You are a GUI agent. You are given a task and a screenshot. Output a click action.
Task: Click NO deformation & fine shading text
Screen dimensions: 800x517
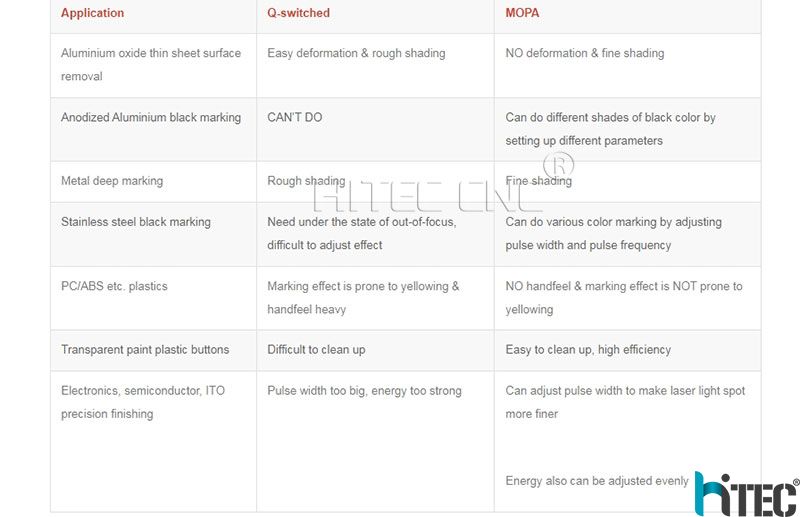585,53
